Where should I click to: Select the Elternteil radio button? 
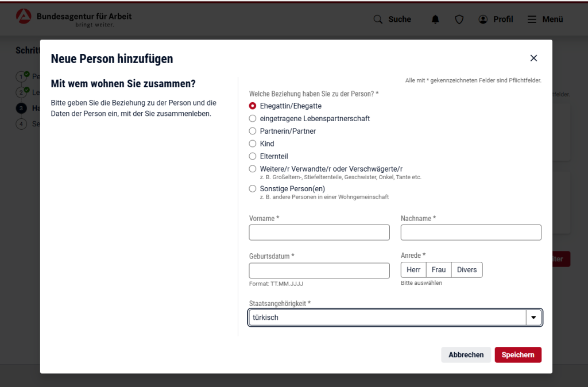(253, 157)
